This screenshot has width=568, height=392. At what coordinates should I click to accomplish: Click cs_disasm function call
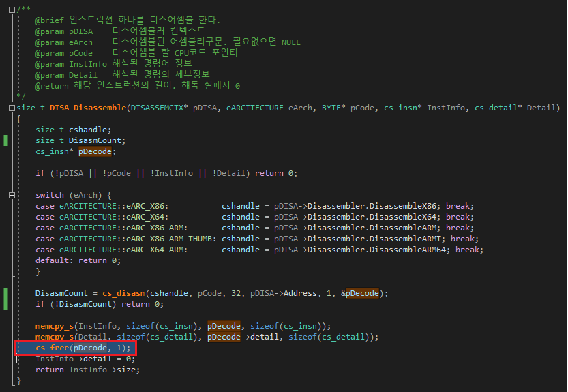[124, 293]
